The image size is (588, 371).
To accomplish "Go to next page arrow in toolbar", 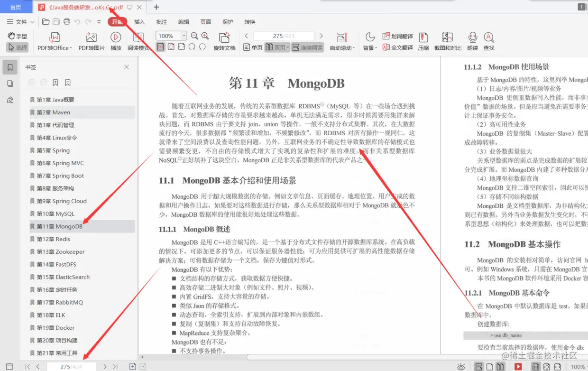I will 321,36.
